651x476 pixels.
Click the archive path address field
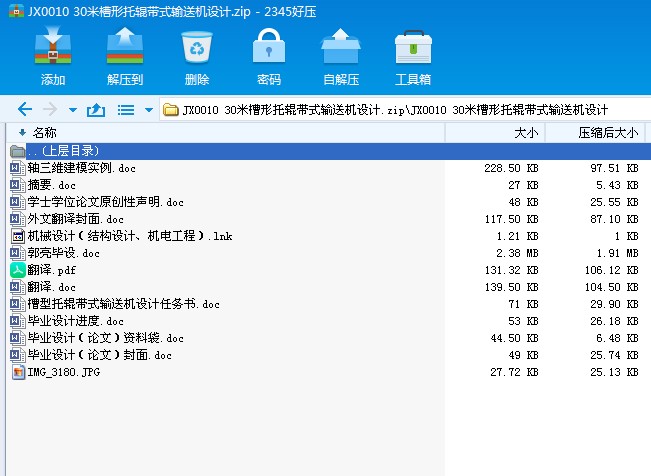pyautogui.click(x=400, y=110)
